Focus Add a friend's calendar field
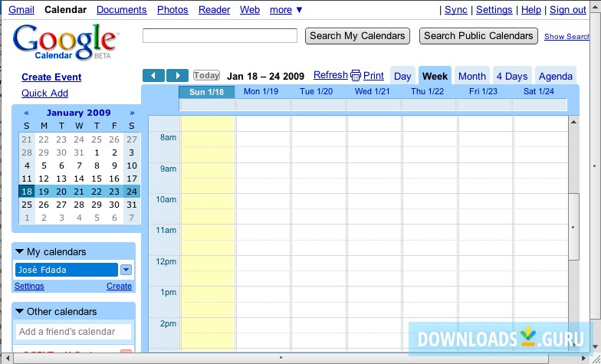The height and width of the screenshot is (364, 601). 74,332
